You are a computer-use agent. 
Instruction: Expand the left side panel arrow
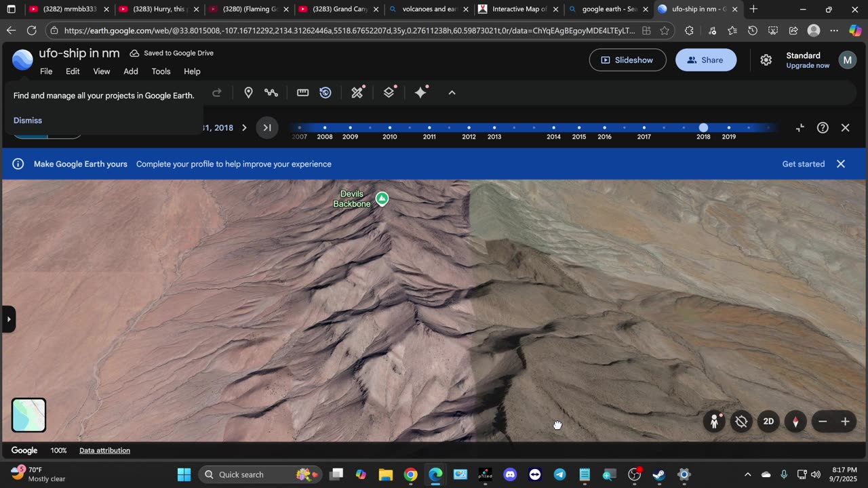[x=8, y=319]
